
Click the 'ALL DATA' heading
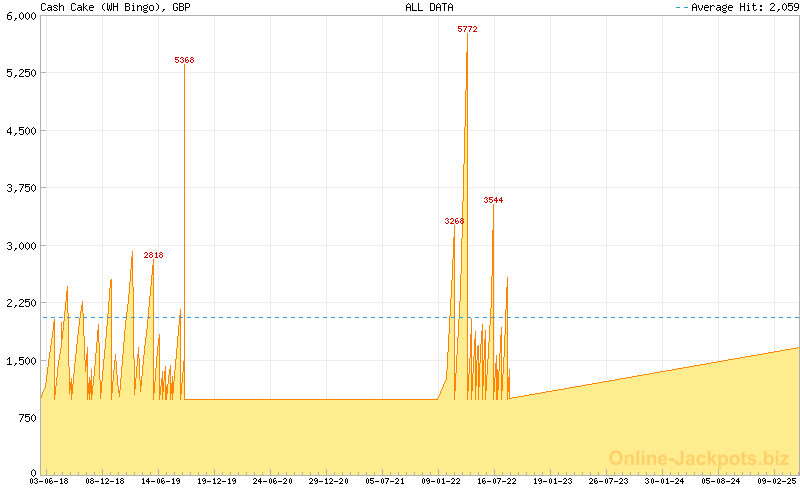(428, 7)
